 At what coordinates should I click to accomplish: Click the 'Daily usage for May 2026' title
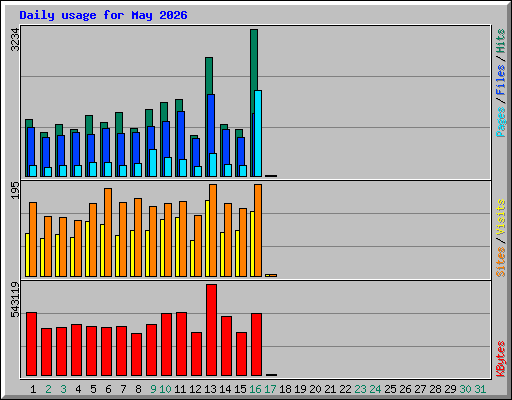(x=103, y=15)
